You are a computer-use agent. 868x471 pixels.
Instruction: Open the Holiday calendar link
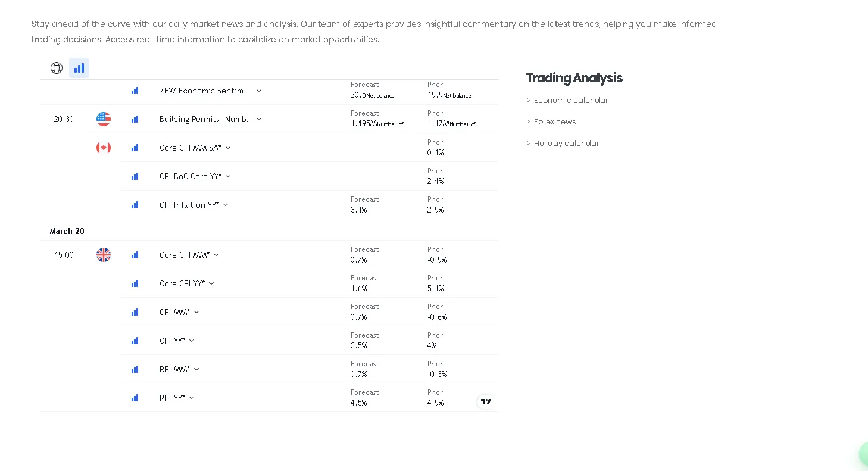click(x=566, y=144)
